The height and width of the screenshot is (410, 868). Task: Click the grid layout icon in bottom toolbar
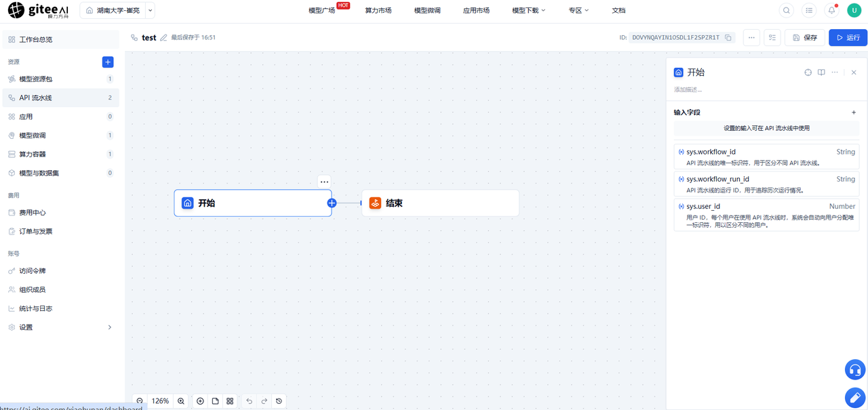230,401
